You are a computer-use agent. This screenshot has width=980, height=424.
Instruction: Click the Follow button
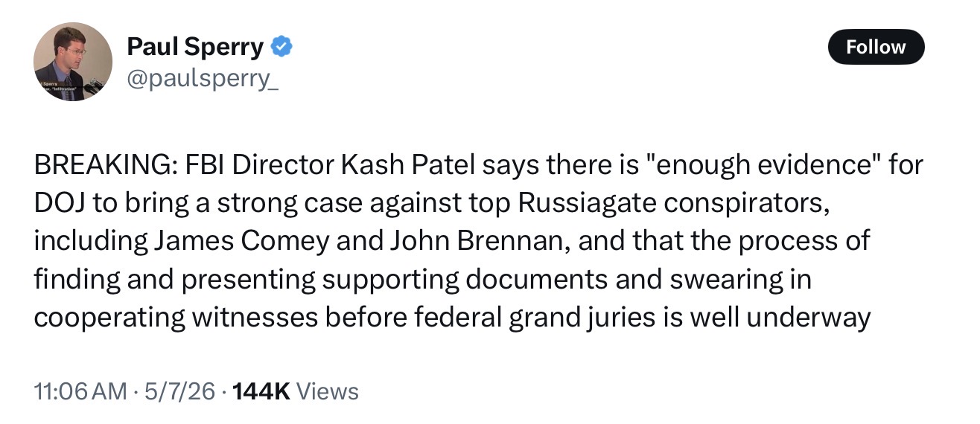click(876, 47)
